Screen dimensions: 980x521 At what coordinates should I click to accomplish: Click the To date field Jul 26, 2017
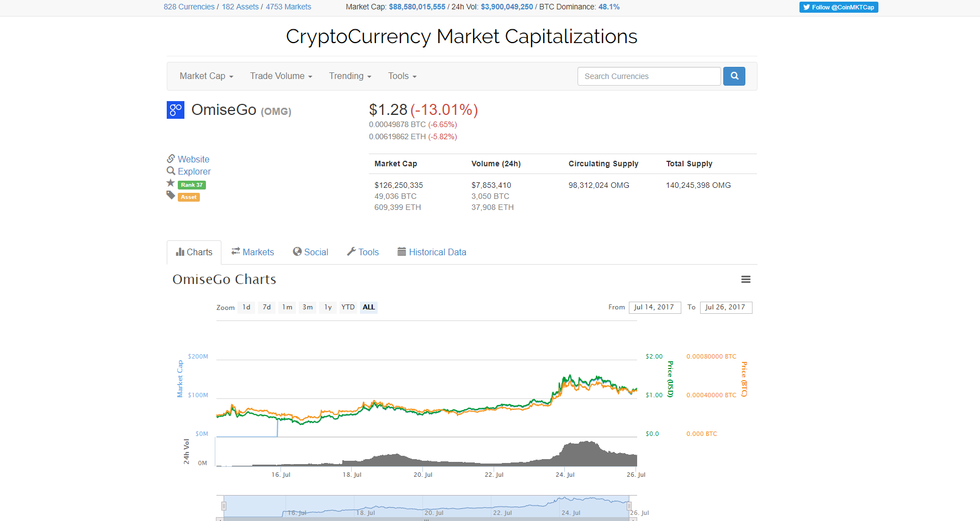726,307
